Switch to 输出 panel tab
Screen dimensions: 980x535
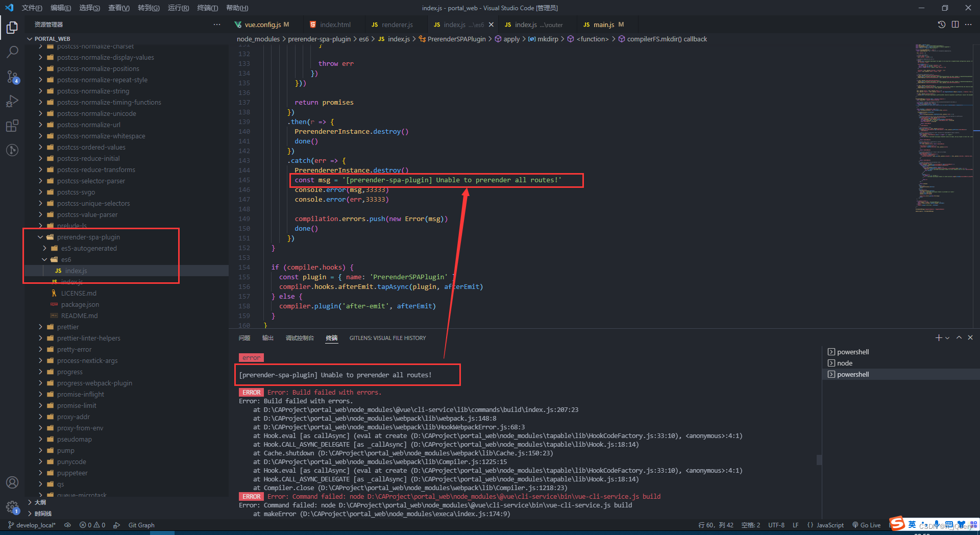tap(268, 338)
